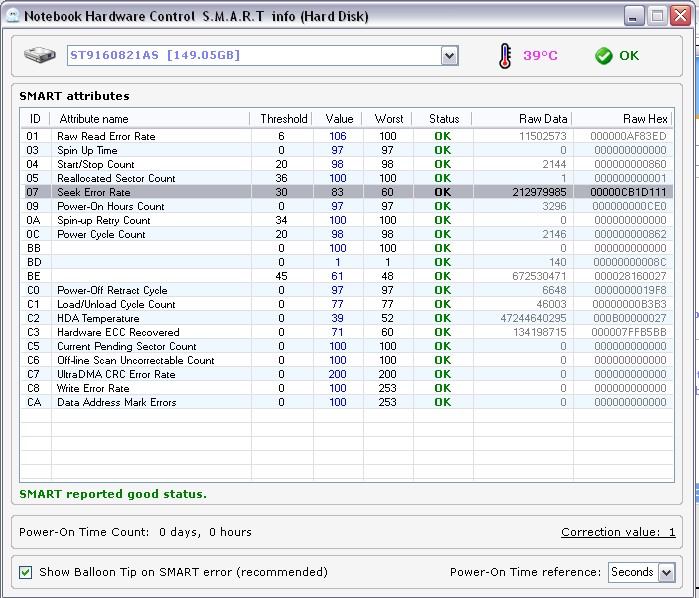
Task: Select the Write Error Rate row
Action: pos(347,388)
